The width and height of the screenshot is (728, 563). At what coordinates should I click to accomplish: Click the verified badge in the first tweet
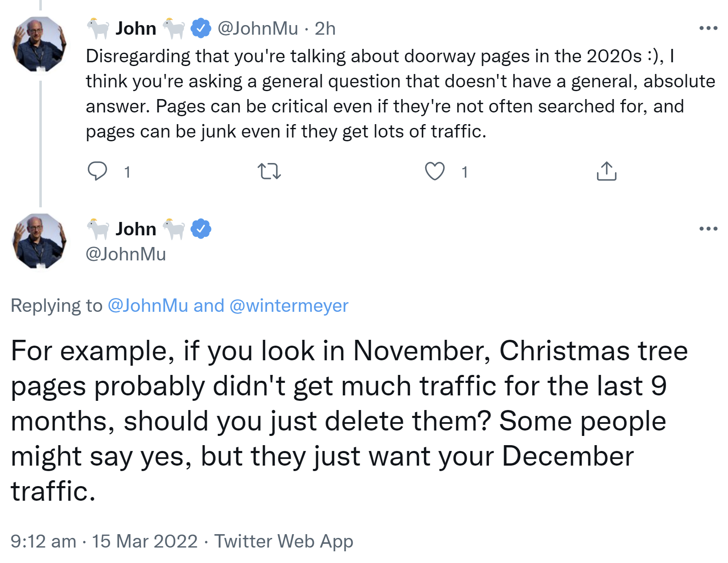click(x=201, y=28)
